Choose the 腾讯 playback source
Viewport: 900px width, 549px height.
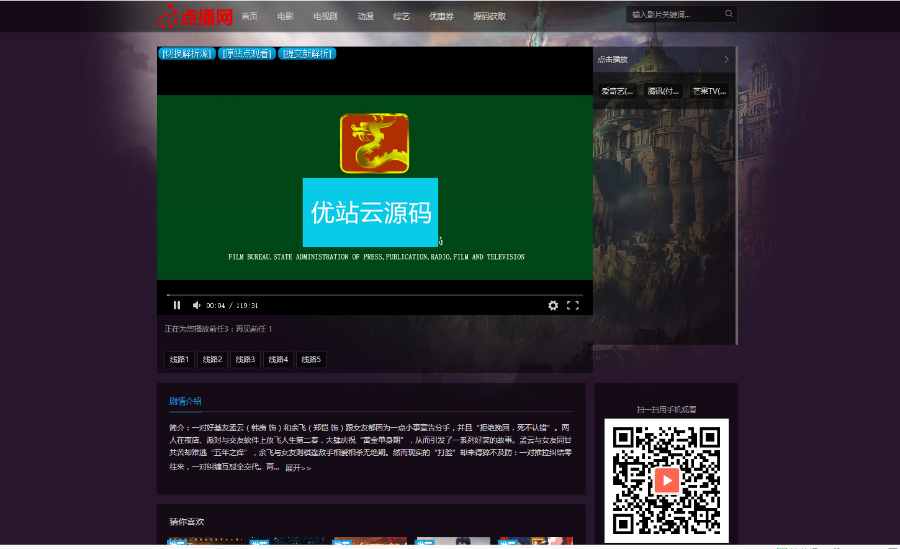[663, 91]
